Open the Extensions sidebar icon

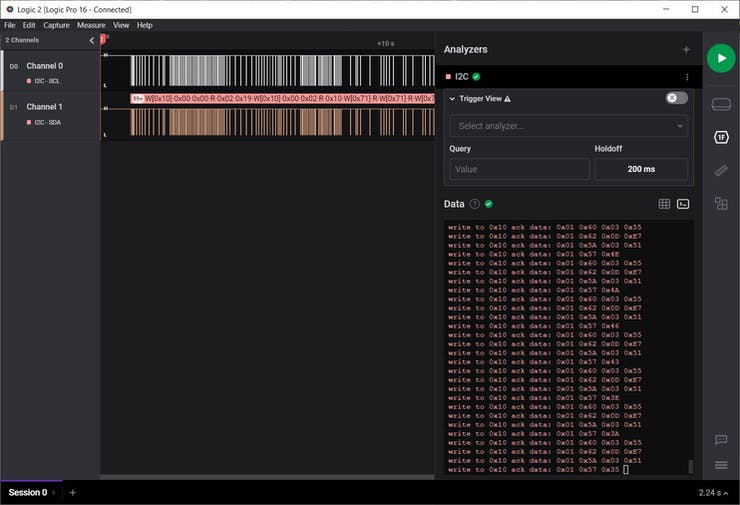(x=721, y=204)
